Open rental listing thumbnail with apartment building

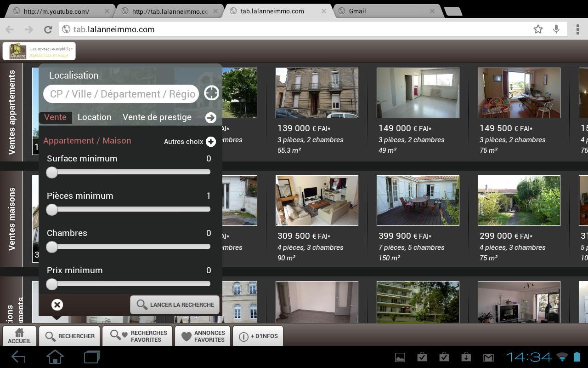click(x=418, y=302)
